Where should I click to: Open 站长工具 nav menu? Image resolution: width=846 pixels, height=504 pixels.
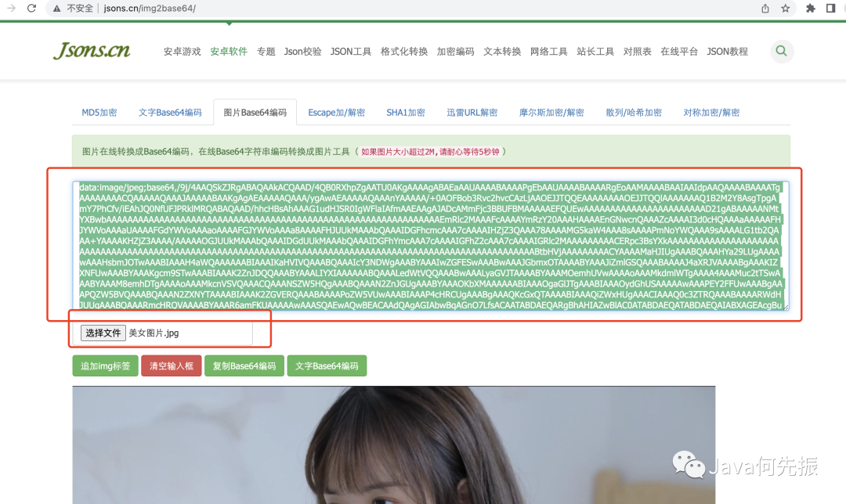595,52
